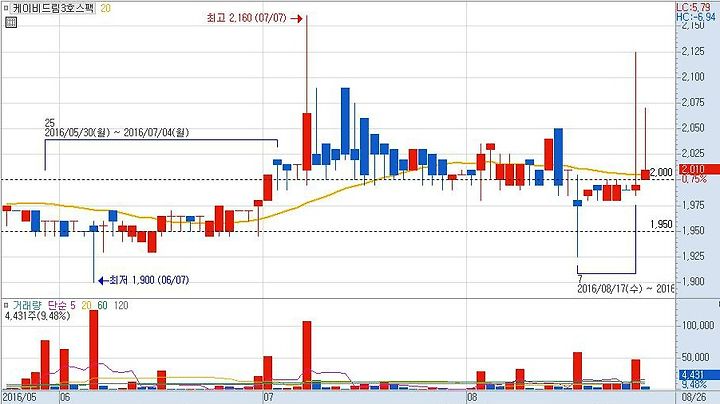The height and width of the screenshot is (404, 720).
Task: Click the tallest red volume bar in June
Action: click(94, 350)
